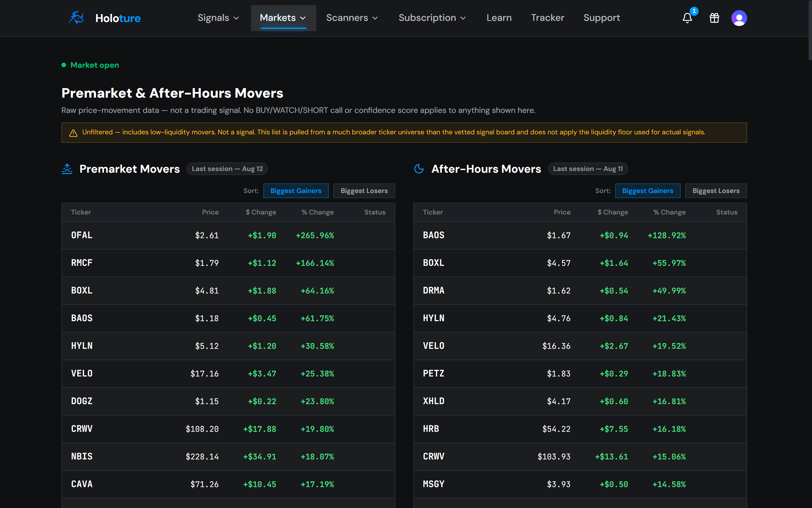Screen dimensions: 812x508
Task: Click the +128.92% change in After-Hours
Action: pos(667,236)
